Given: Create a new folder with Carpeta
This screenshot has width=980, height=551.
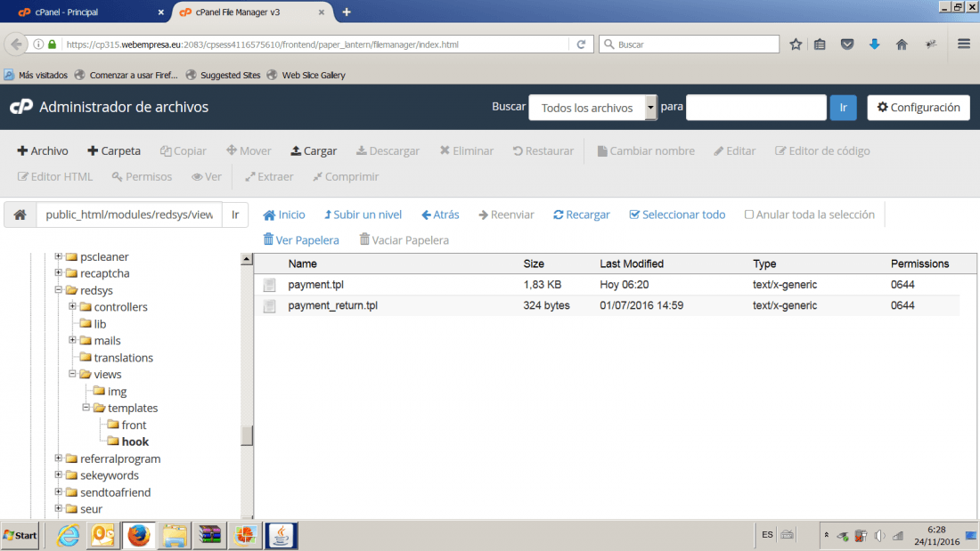Looking at the screenshot, I should tap(114, 150).
